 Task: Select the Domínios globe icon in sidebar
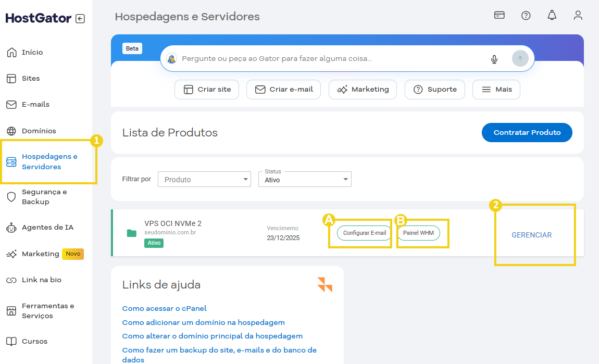pos(11,130)
